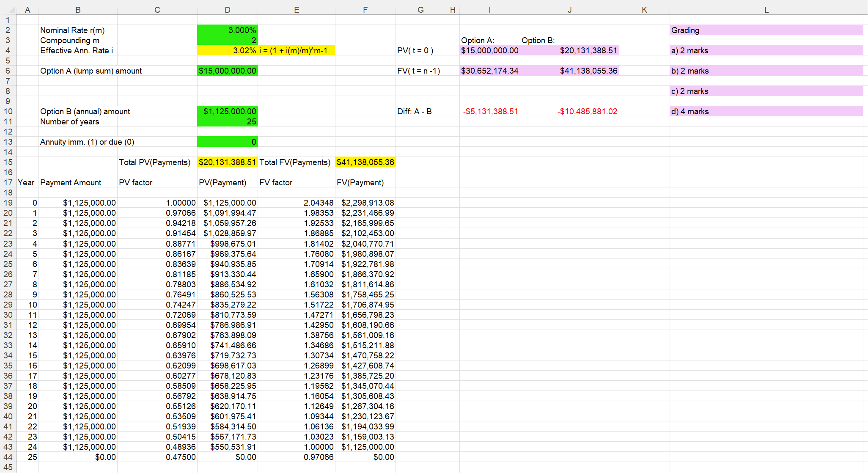Click Total FV(Payments) value $41,138,055.36 in F15

(x=365, y=162)
